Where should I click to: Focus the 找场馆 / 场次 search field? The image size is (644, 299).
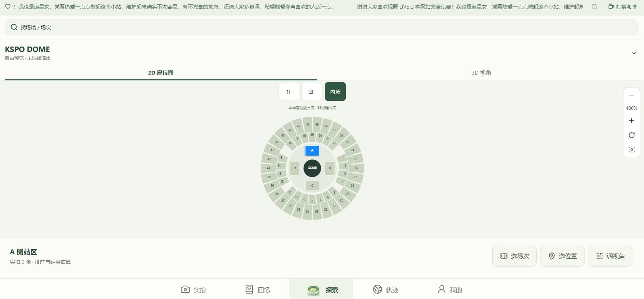[x=321, y=27]
